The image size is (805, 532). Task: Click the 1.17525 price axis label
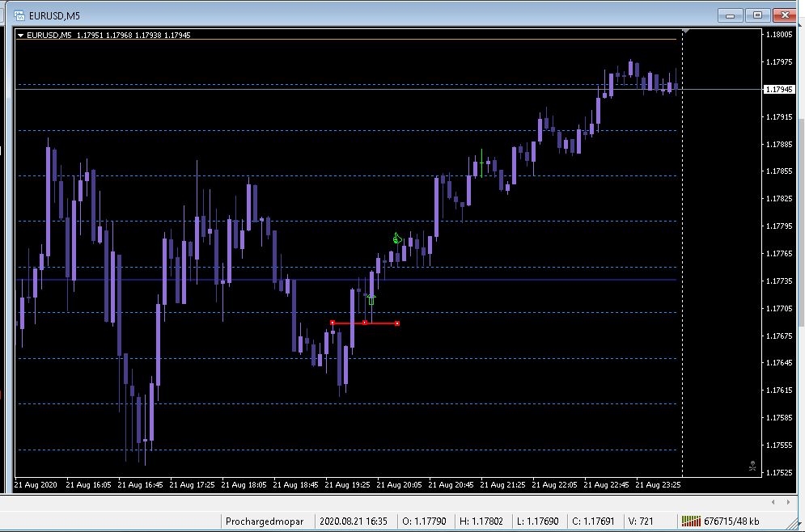pyautogui.click(x=779, y=472)
